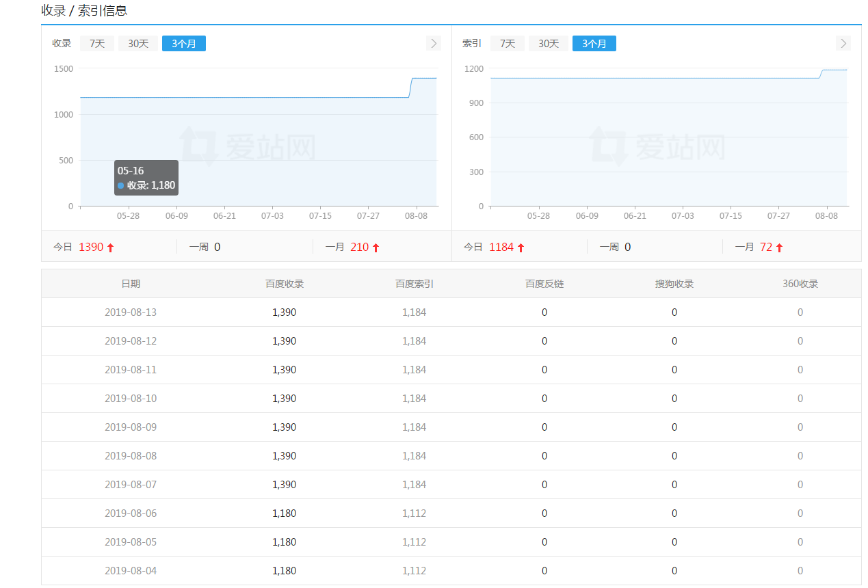Click the red arrow beside 1390
The width and height of the screenshot is (868, 588).
tap(110, 248)
